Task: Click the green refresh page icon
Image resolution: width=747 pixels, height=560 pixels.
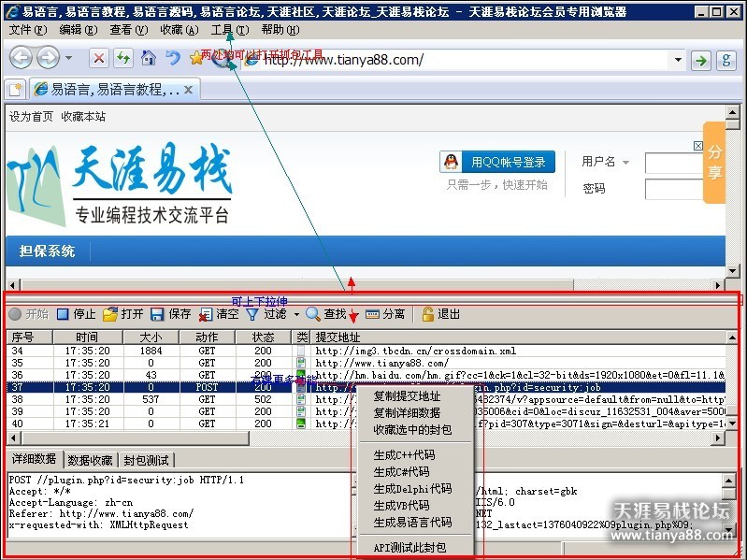Action: click(123, 59)
